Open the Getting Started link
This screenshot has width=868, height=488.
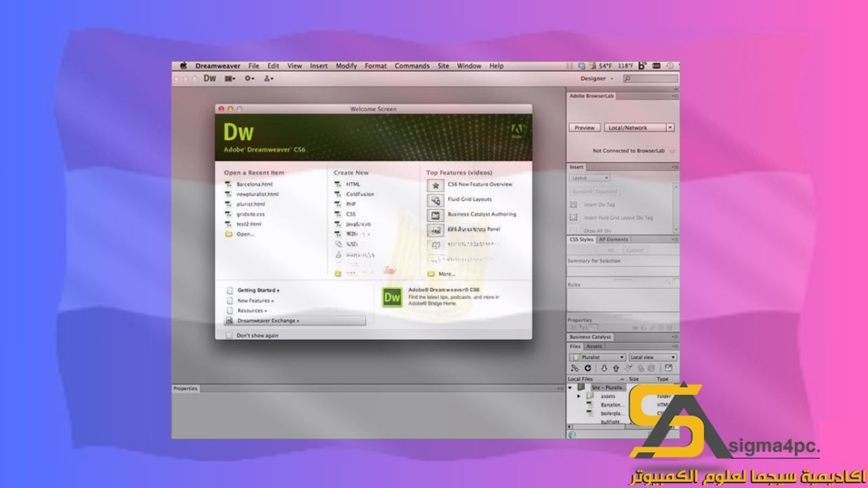tap(258, 290)
